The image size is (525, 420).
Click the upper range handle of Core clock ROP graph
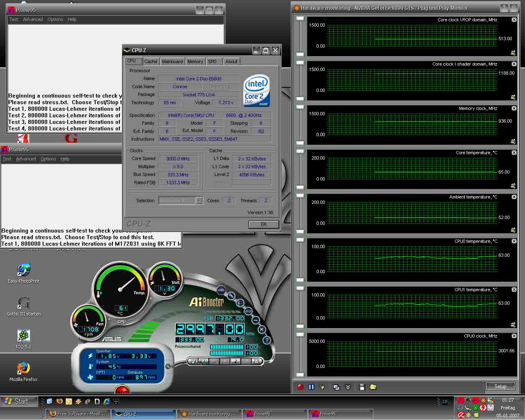click(x=300, y=19)
